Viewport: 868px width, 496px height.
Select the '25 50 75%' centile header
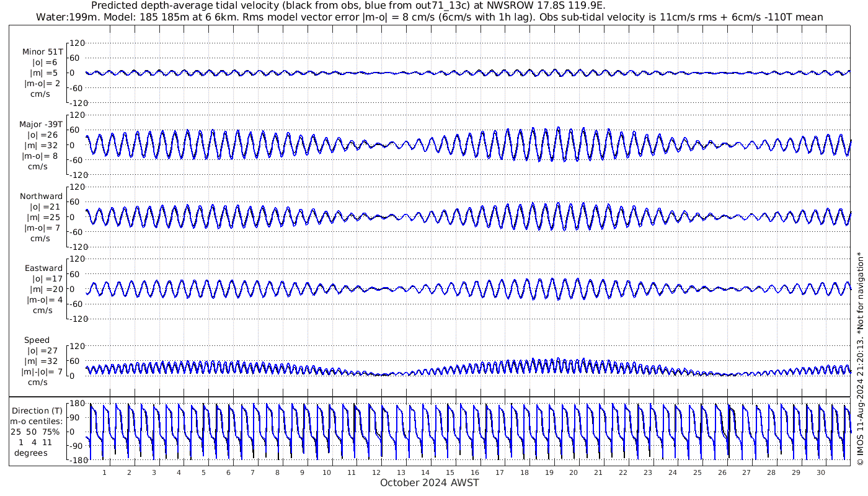tap(35, 432)
